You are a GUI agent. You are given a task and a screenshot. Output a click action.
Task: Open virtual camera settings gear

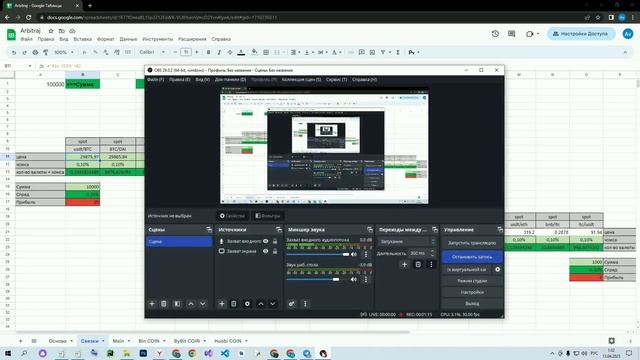coord(498,269)
